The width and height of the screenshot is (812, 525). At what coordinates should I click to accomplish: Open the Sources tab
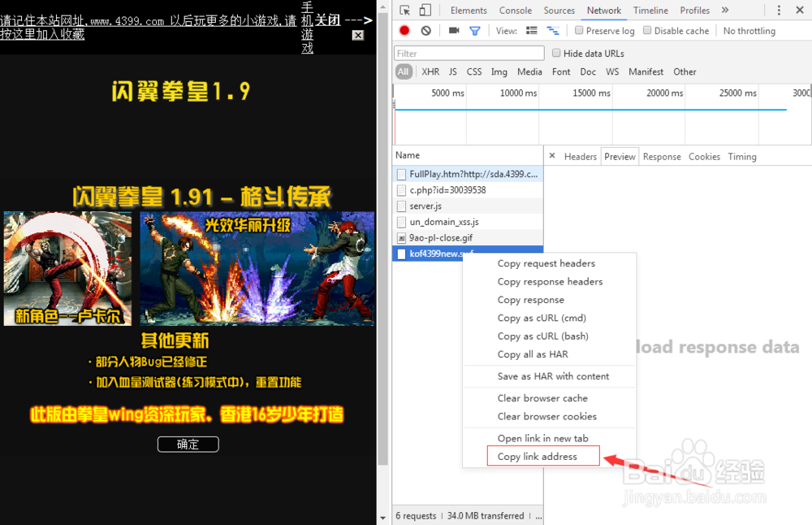tap(559, 11)
